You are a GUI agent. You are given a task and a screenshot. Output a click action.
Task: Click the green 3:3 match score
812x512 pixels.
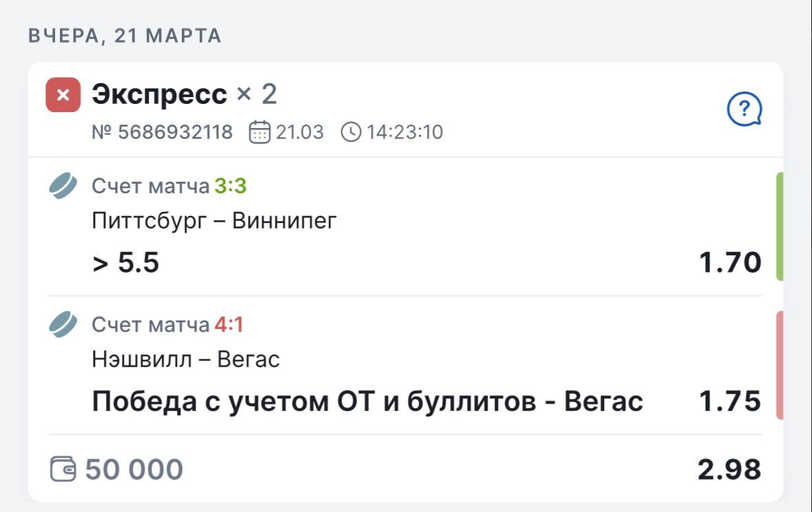[230, 186]
